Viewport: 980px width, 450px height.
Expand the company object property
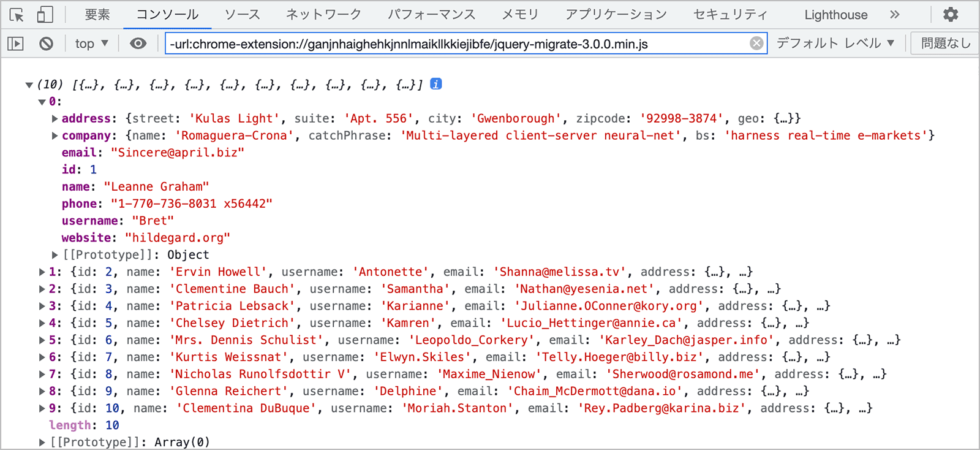(55, 136)
